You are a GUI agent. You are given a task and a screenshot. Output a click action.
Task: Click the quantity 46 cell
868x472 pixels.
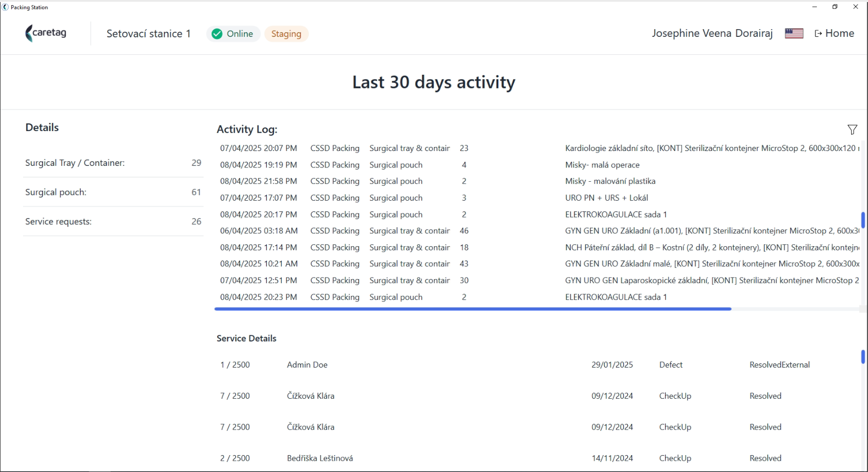tap(464, 231)
